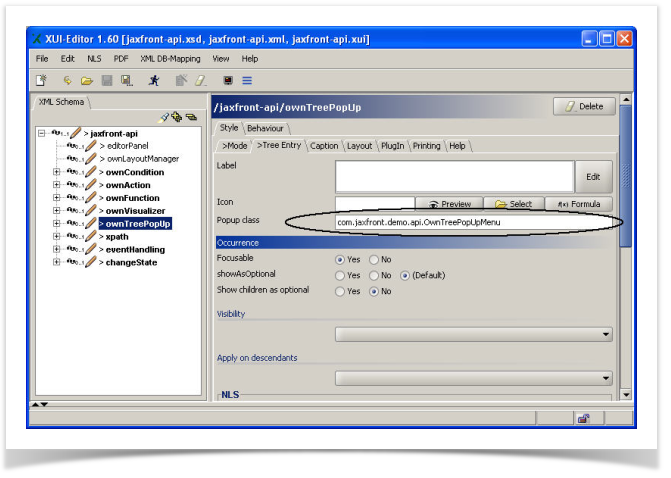
Task: Click the open folder toolbar icon
Action: tap(86, 80)
